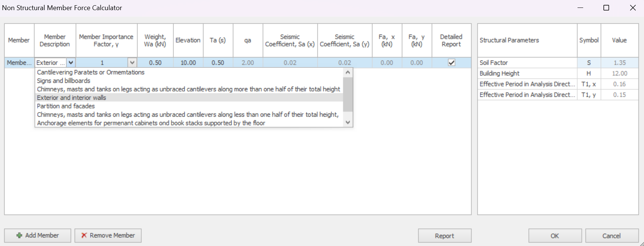Screen dimensions: 644x246
Task: Toggle the Detailed Report checkbox
Action: 451,63
